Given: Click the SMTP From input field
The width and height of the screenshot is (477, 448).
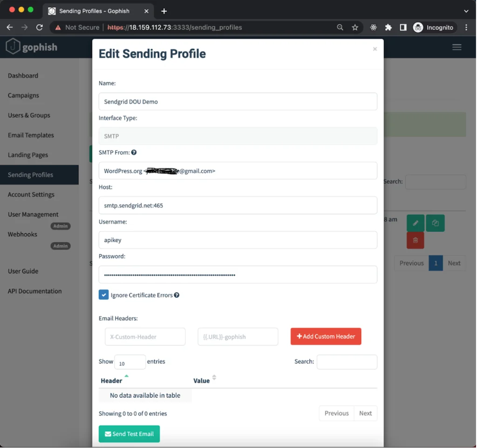Looking at the screenshot, I should coord(238,170).
